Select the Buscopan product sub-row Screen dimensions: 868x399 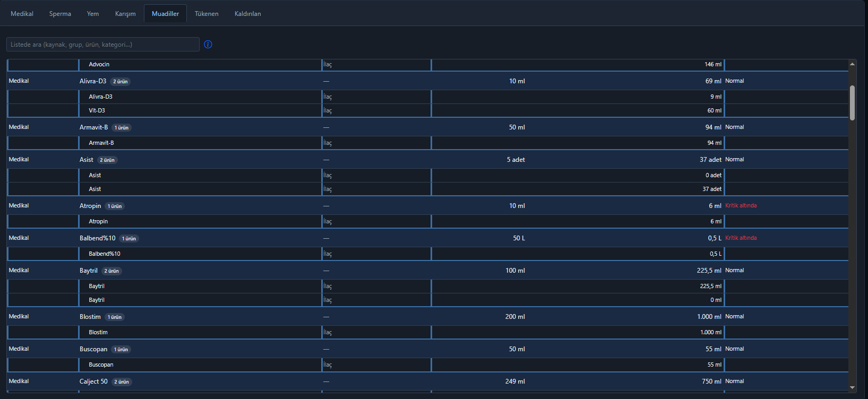(x=427, y=365)
